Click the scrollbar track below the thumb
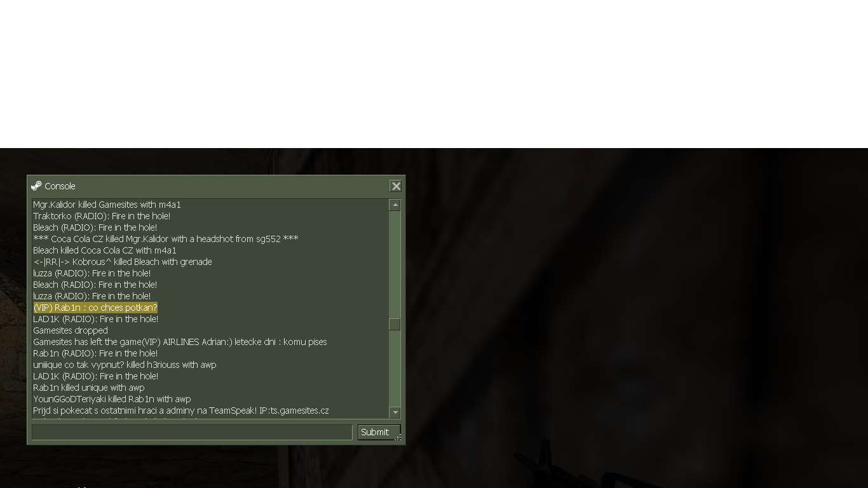This screenshot has width=868, height=488. click(395, 369)
